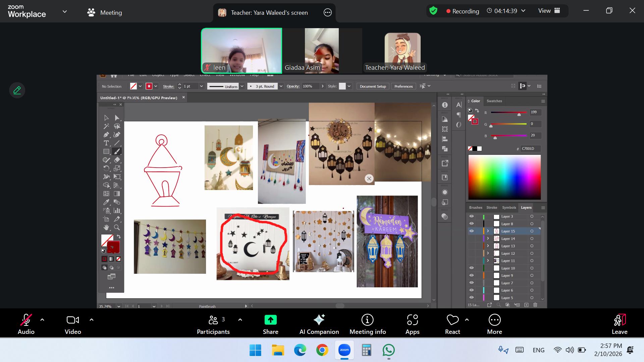
Task: Click the Preferences button
Action: click(x=403, y=86)
